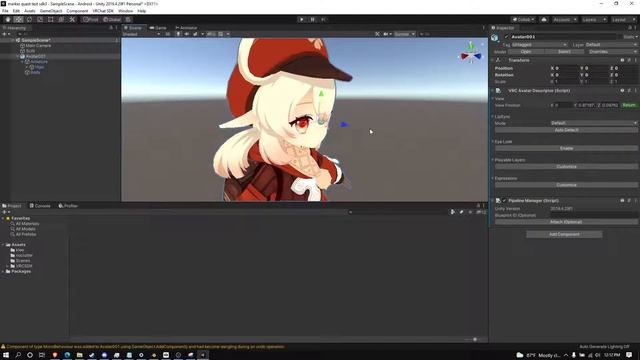
Task: Switch to the Console tab
Action: click(40, 206)
